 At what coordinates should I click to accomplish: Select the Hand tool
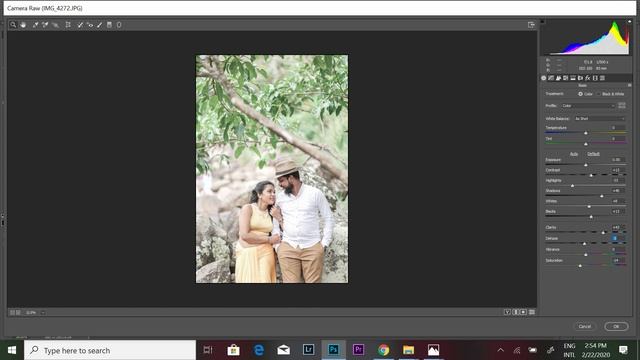pyautogui.click(x=23, y=25)
